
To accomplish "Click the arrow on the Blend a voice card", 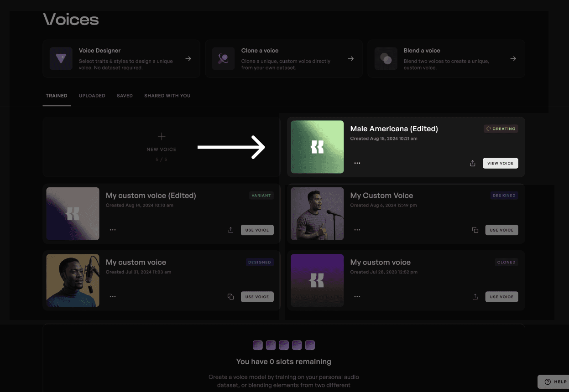I will (x=513, y=59).
